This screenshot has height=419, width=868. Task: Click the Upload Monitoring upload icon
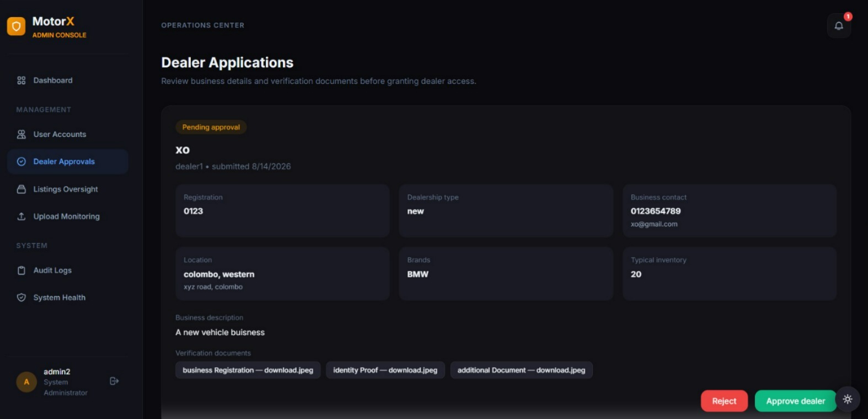[x=22, y=216]
